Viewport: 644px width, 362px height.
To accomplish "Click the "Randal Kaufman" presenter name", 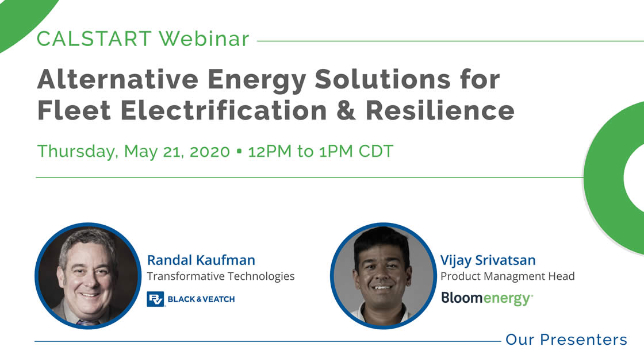I will pos(201,260).
